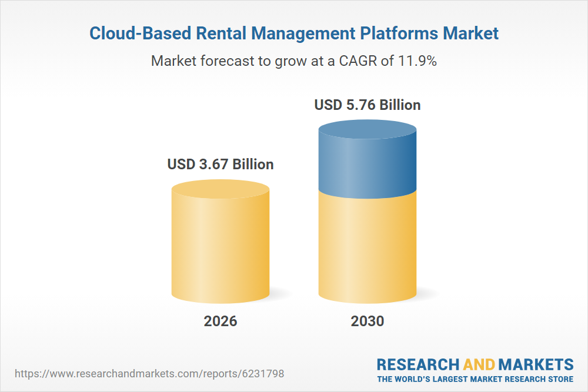
Task: Click the yellow lower section of 2030 cylinder
Action: pyautogui.click(x=367, y=247)
